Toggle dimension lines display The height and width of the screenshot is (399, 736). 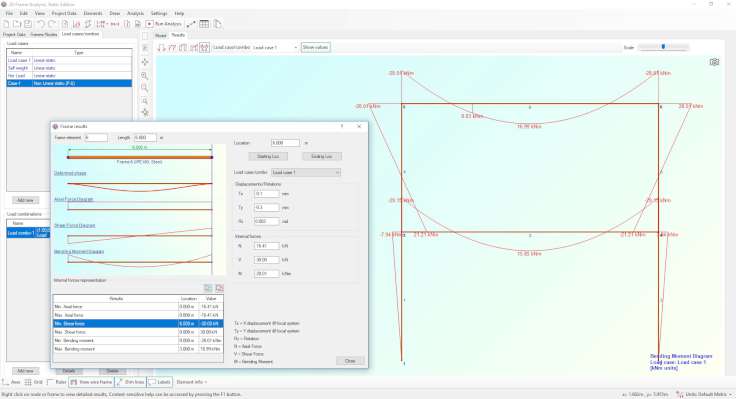tap(130, 382)
